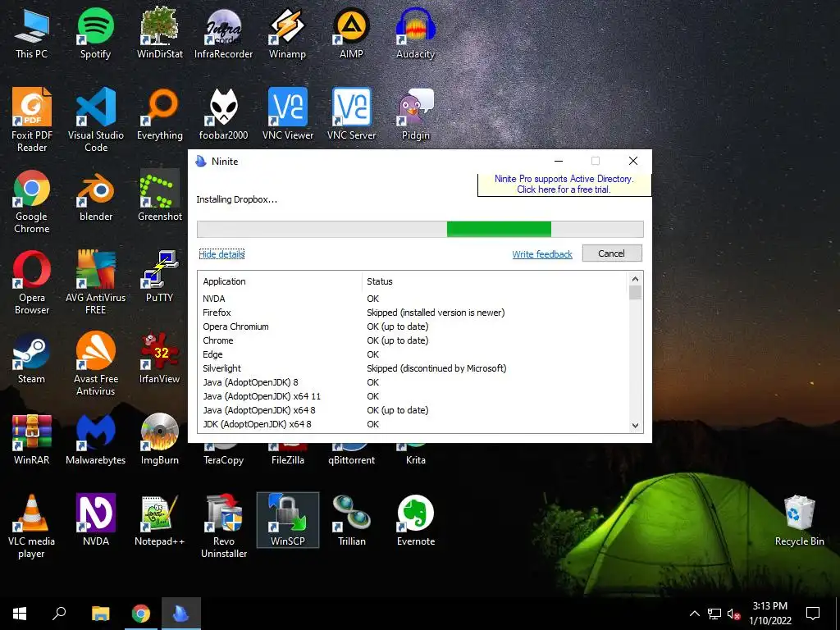The height and width of the screenshot is (630, 840).
Task: Select the Winamp desktop icon
Action: (288, 33)
